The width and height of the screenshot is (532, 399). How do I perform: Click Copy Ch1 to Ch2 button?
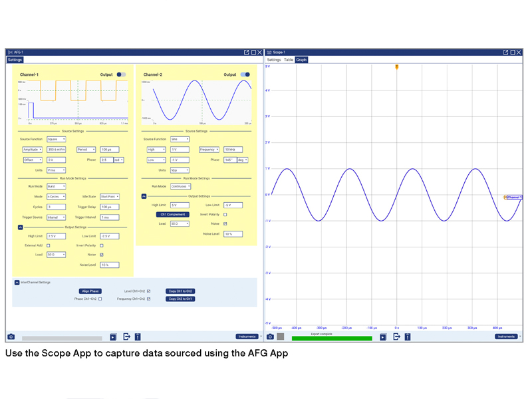click(180, 291)
